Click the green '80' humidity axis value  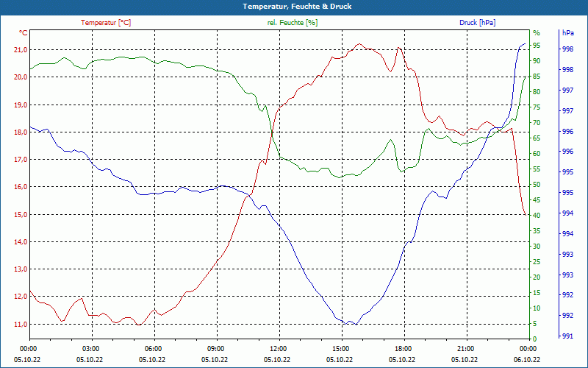tap(537, 91)
